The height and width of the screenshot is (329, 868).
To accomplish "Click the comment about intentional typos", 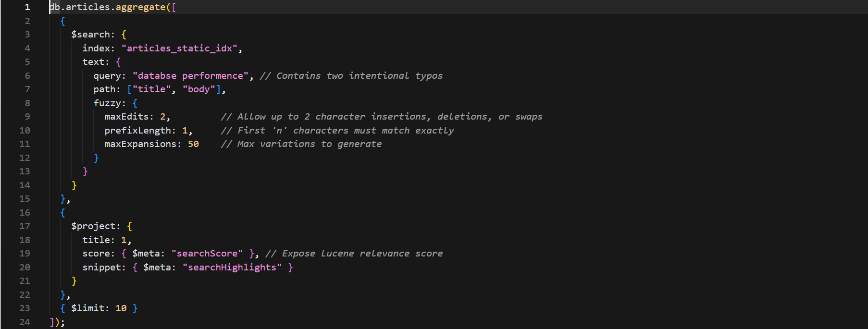I will pyautogui.click(x=351, y=76).
